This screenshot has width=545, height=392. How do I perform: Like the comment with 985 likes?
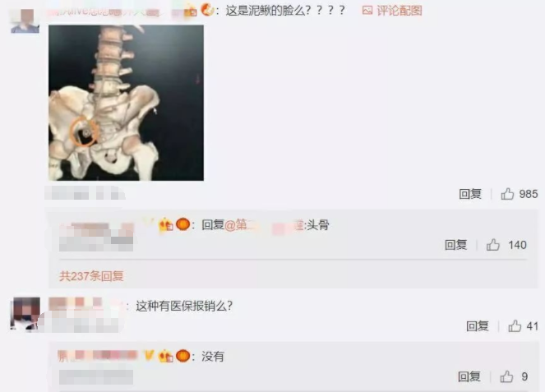(507, 194)
